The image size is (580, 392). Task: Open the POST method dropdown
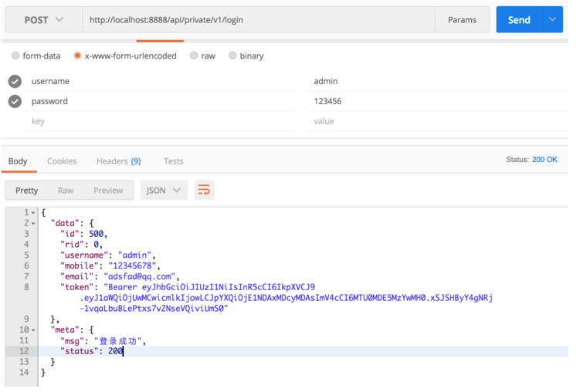coord(43,20)
